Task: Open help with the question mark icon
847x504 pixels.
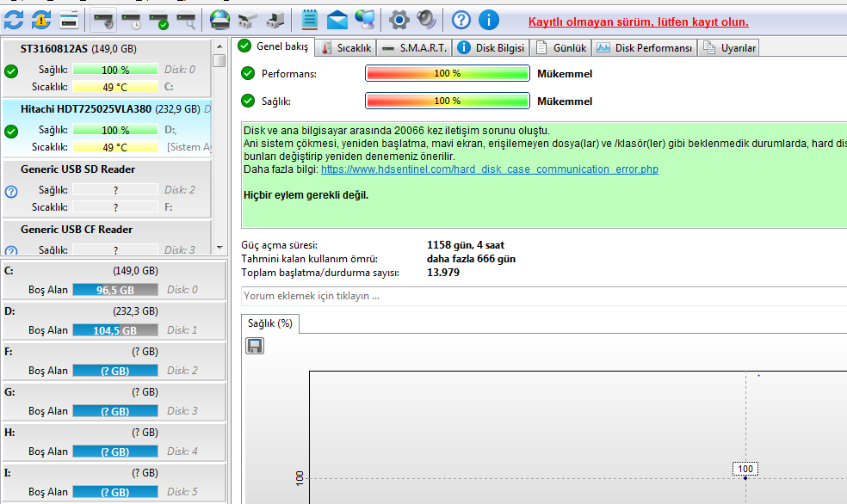Action: point(461,21)
